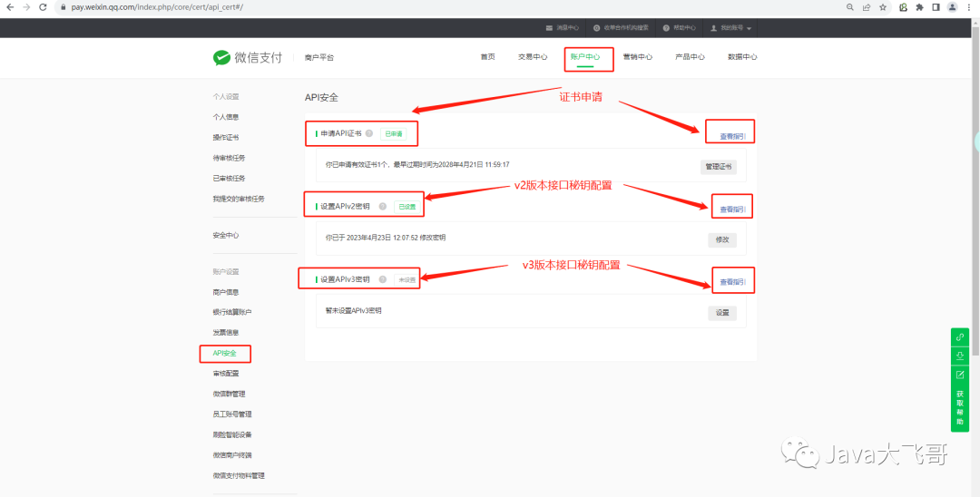Click the share page icon in the address bar
The image size is (980, 497).
(867, 7)
